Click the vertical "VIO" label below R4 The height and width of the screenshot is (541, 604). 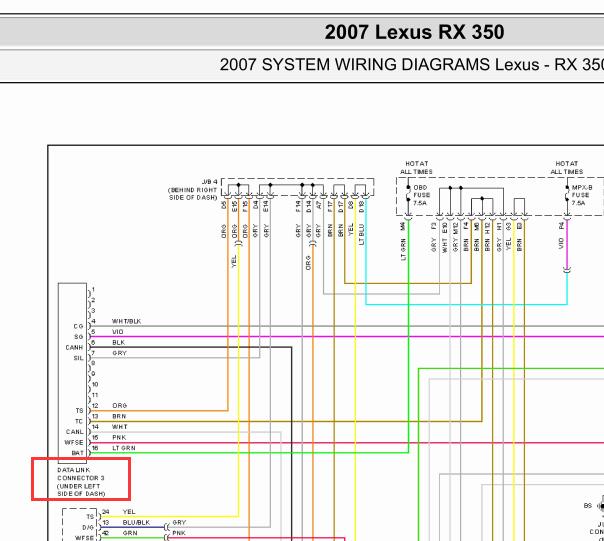560,243
